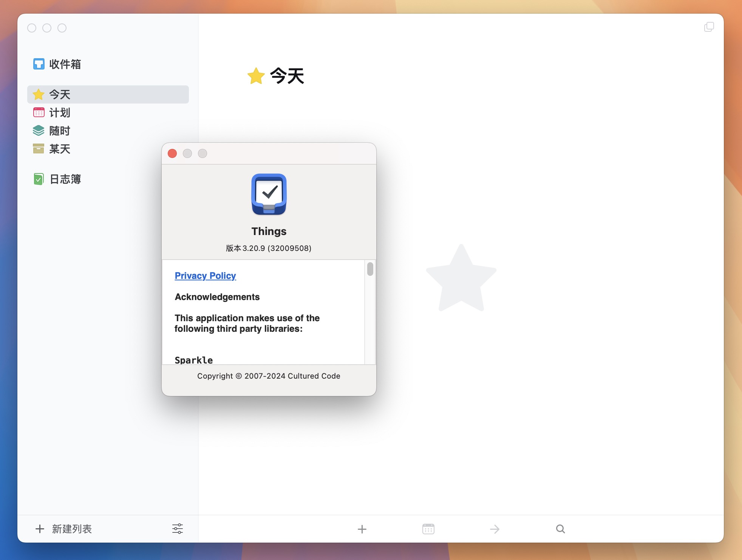Click the Things app icon in dialog
The image size is (742, 560).
pyautogui.click(x=268, y=193)
